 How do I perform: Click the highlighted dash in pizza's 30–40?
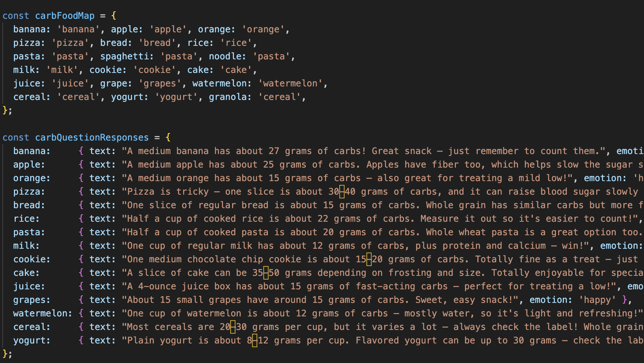pos(342,192)
